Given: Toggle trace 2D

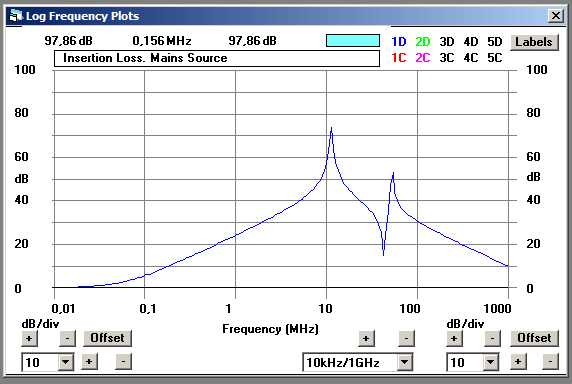Looking at the screenshot, I should (423, 42).
